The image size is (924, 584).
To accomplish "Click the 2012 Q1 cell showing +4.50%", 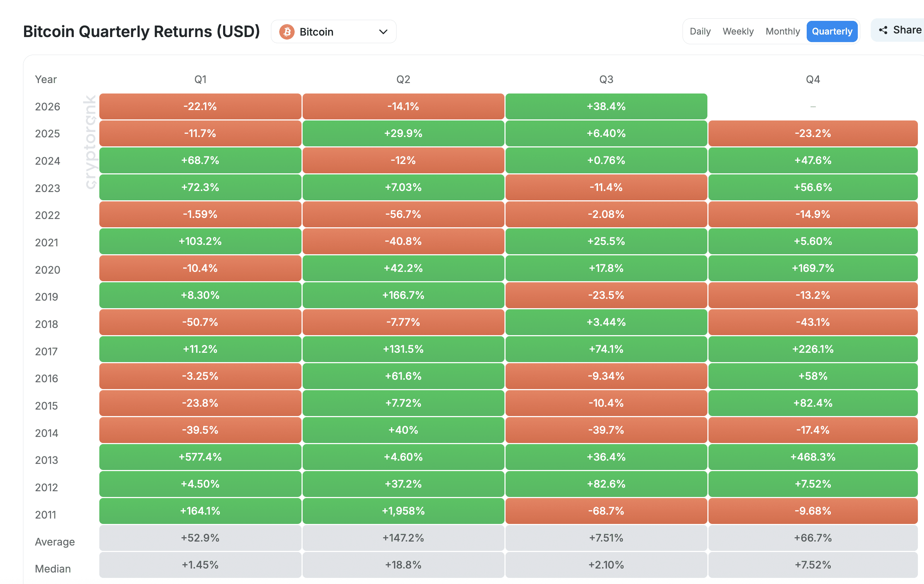I will pos(200,484).
